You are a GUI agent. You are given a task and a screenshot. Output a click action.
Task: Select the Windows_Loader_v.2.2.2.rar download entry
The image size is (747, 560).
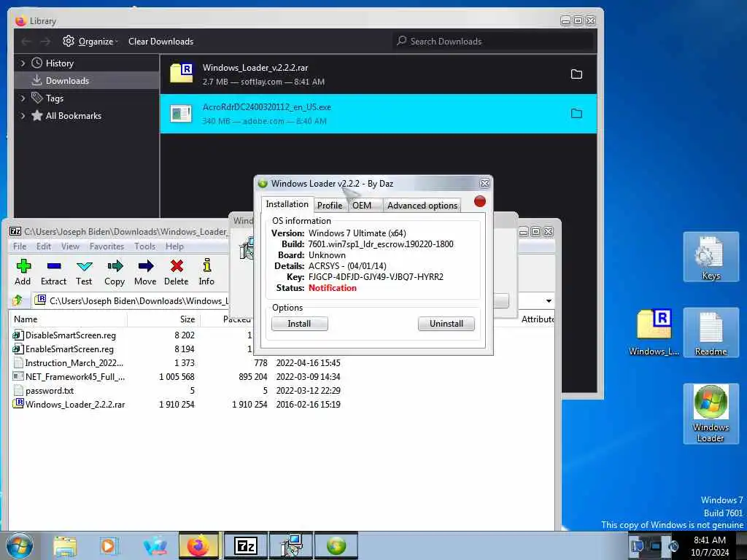click(379, 74)
